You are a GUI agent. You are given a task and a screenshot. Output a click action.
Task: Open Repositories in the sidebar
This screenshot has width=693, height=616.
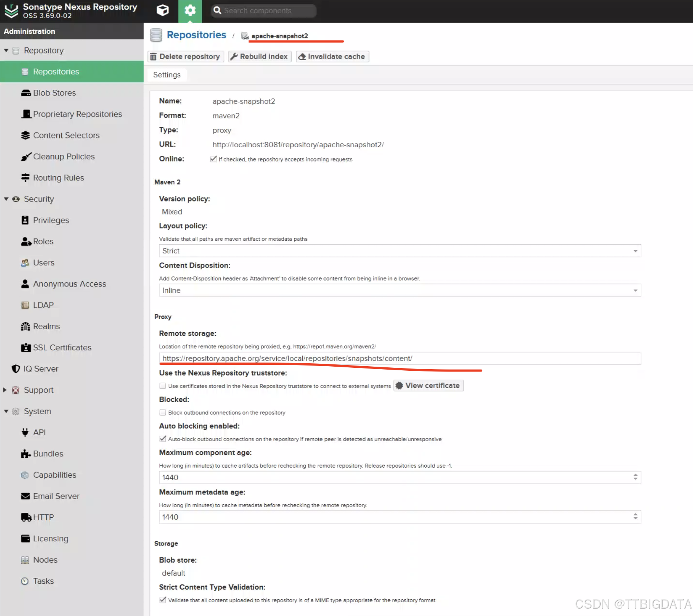72,72
